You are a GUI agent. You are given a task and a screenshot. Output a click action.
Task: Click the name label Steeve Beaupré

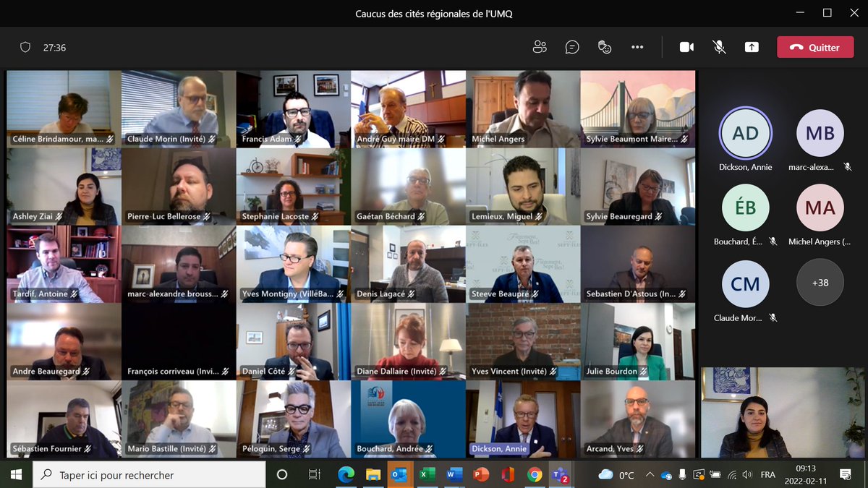tap(501, 294)
